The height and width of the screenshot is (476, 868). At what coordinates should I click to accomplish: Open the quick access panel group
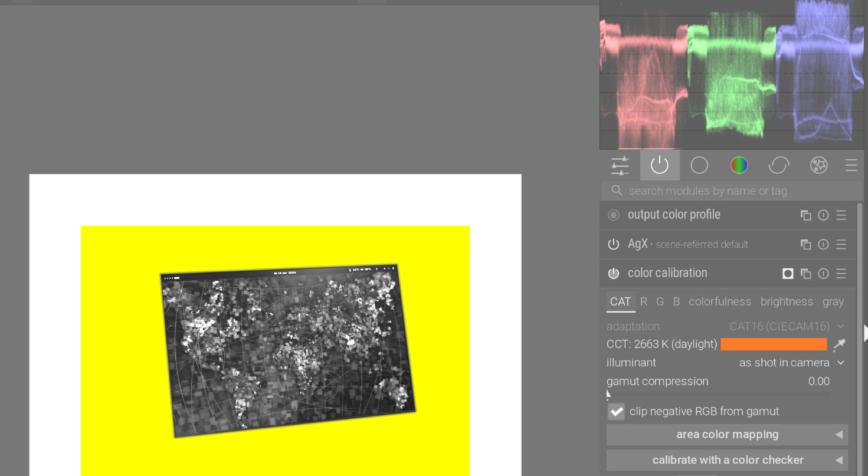click(x=620, y=165)
